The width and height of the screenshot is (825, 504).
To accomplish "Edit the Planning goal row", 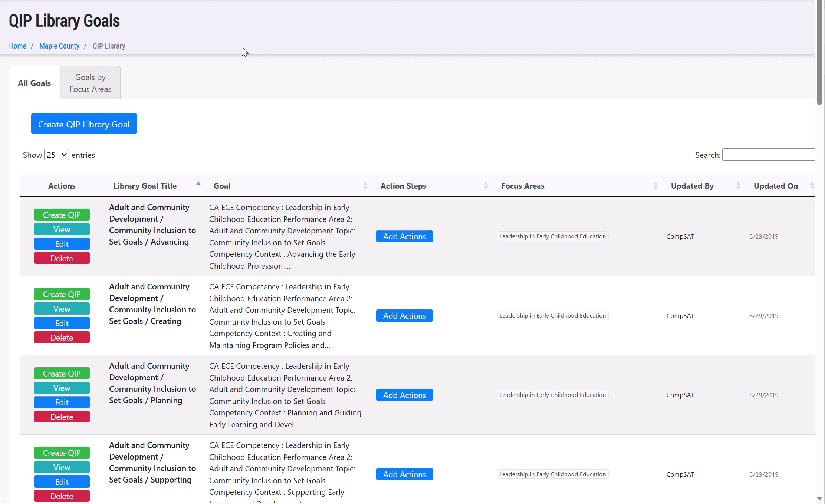I will [x=62, y=402].
